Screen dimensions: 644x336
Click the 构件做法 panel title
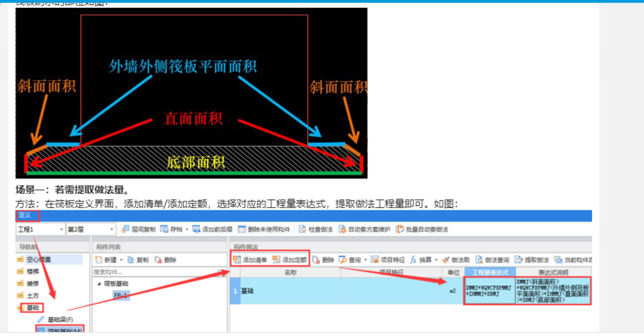tap(246, 247)
